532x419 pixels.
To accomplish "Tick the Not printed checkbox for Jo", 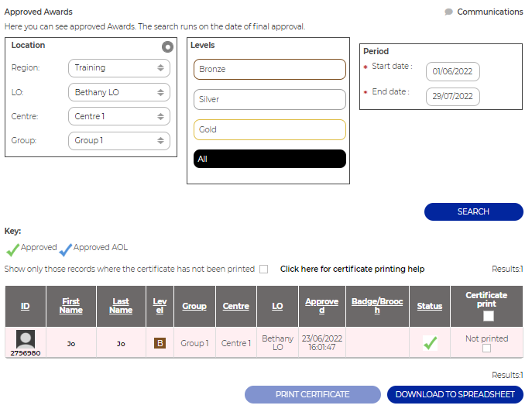I will pyautogui.click(x=486, y=349).
